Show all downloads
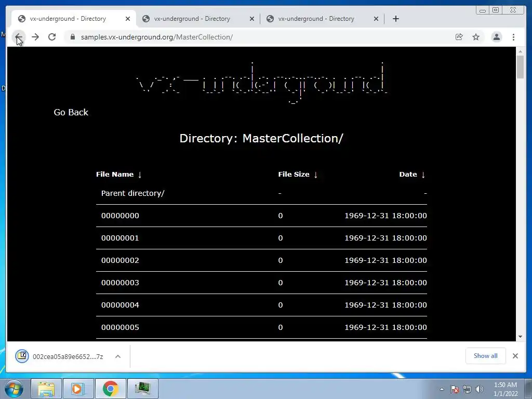The image size is (532, 399). pos(486,355)
